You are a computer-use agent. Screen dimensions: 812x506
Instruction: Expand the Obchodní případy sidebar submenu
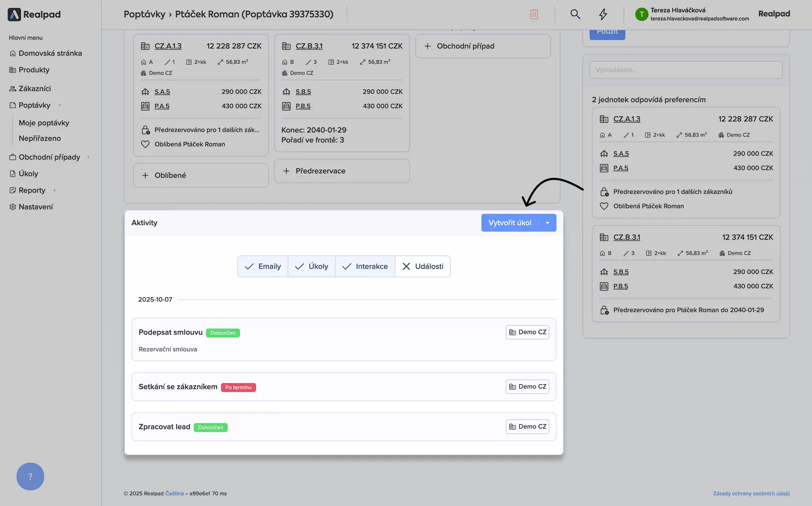pyautogui.click(x=88, y=157)
